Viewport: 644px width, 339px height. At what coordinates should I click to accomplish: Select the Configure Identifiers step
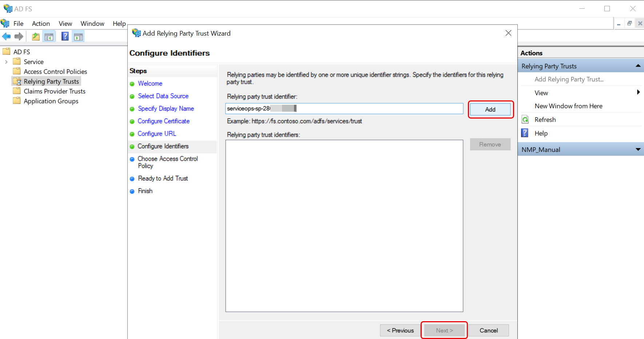pyautogui.click(x=163, y=146)
